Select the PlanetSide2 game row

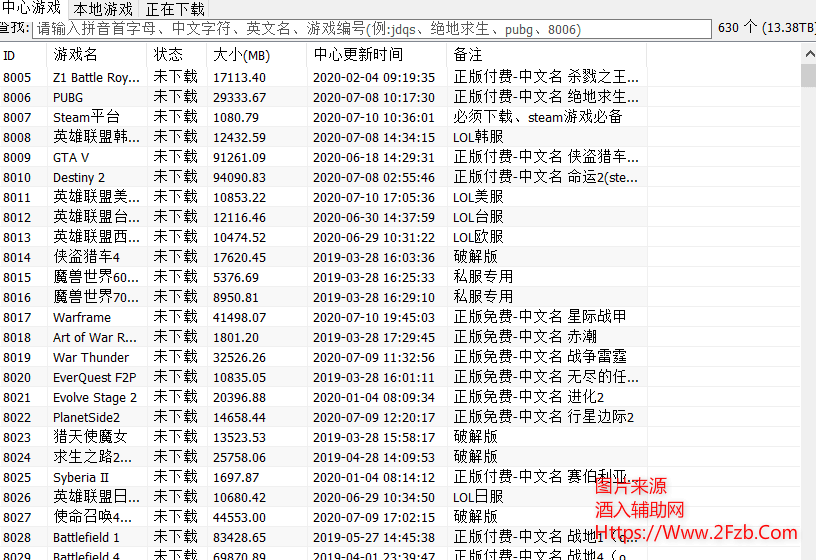(323, 417)
